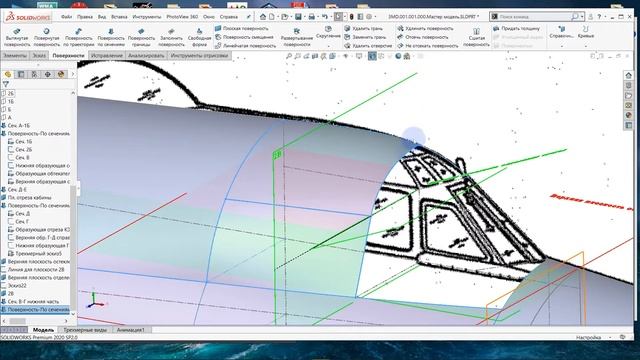Viewport: 640px width, 360px height.
Task: Open the Вид menu
Action: tap(102, 17)
